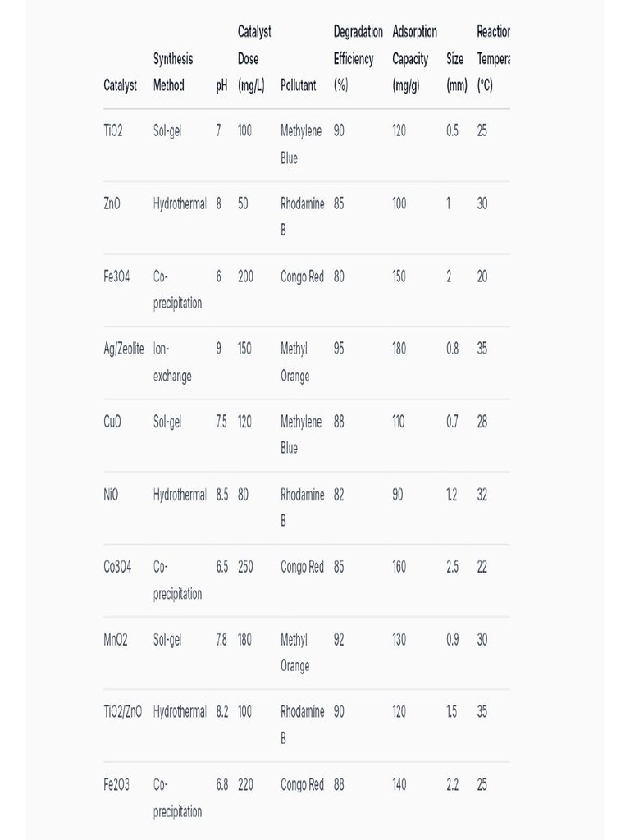The width and height of the screenshot is (630, 840).
Task: Click the partially visible Reaction Temperature header
Action: (x=493, y=58)
